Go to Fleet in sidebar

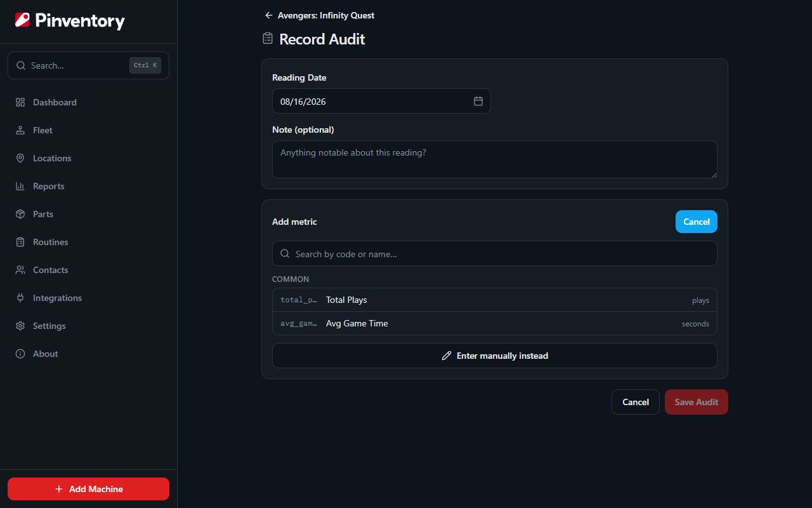pyautogui.click(x=88, y=130)
